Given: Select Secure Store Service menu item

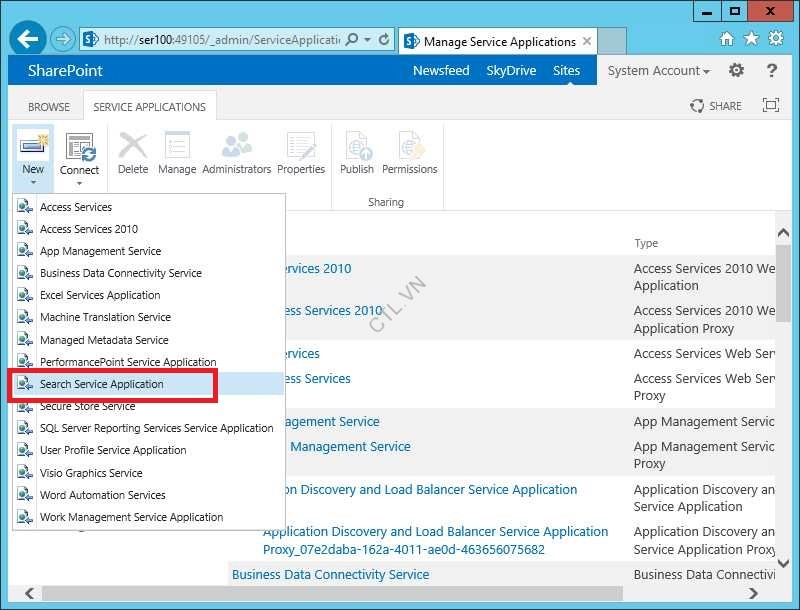Looking at the screenshot, I should pyautogui.click(x=148, y=406).
